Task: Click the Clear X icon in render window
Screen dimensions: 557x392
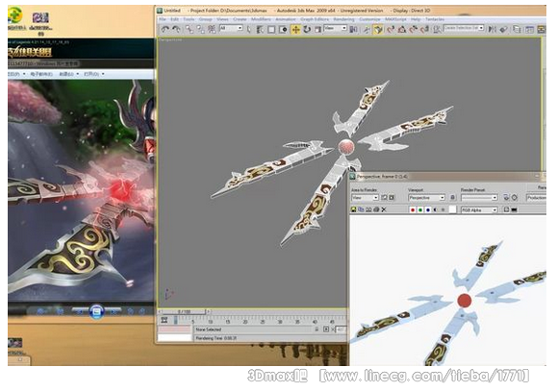Action: click(x=384, y=209)
